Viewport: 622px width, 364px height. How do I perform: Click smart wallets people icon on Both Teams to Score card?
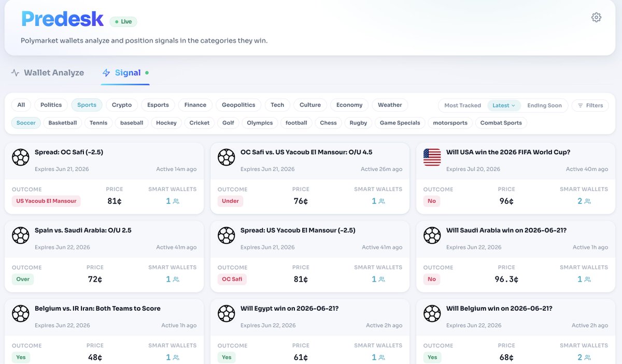click(176, 358)
